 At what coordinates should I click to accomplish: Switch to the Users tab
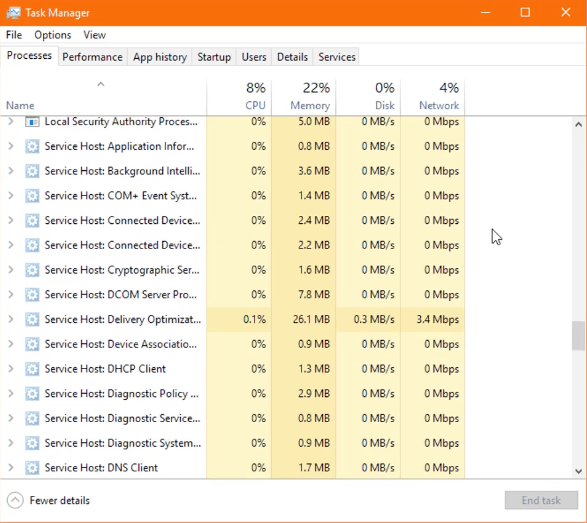pyautogui.click(x=254, y=57)
